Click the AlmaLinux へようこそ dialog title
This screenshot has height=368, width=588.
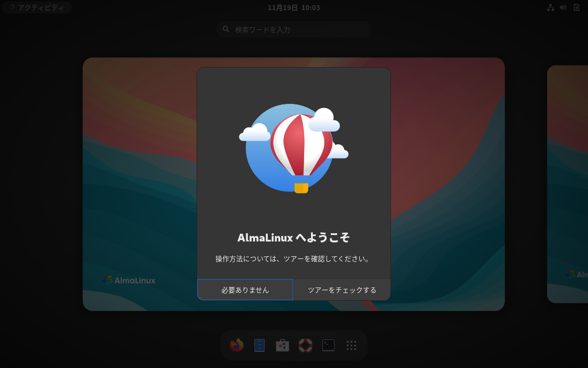[x=293, y=238]
